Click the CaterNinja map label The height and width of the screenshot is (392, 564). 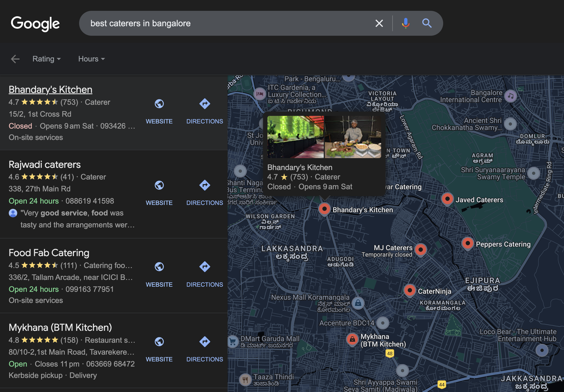click(x=435, y=291)
